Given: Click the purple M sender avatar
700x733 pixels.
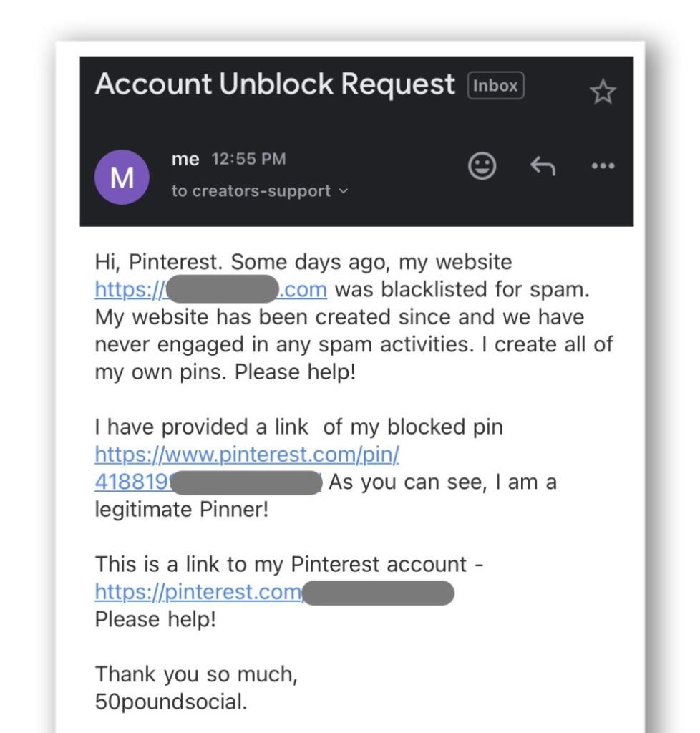Looking at the screenshot, I should click(x=122, y=177).
